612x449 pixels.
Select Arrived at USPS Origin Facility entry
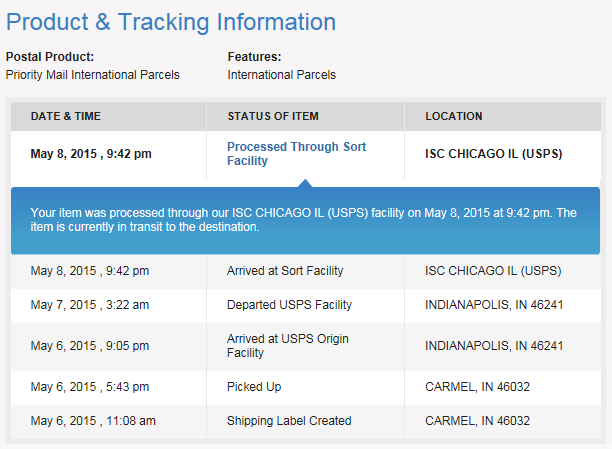point(288,346)
